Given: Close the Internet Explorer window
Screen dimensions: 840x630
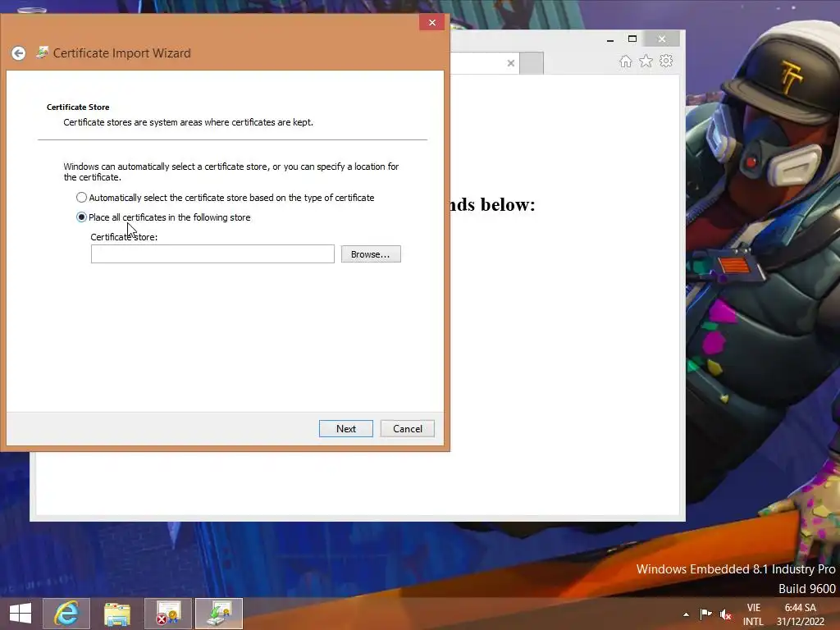Looking at the screenshot, I should pos(662,39).
